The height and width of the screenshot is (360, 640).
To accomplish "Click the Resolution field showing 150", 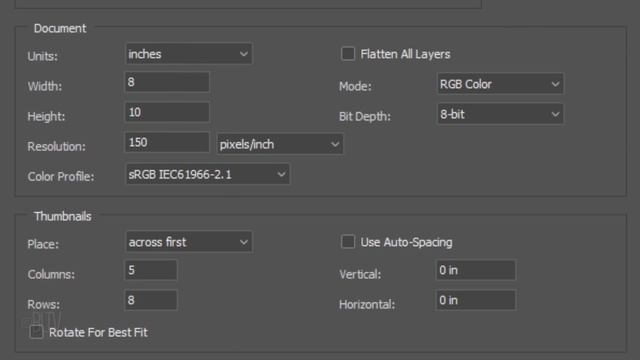I will 167,142.
